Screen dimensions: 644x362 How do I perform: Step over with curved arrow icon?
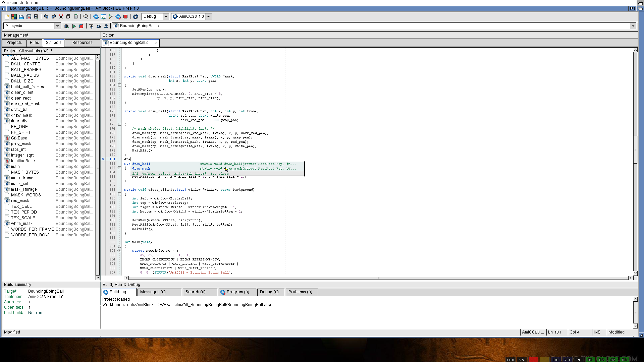pos(99,26)
